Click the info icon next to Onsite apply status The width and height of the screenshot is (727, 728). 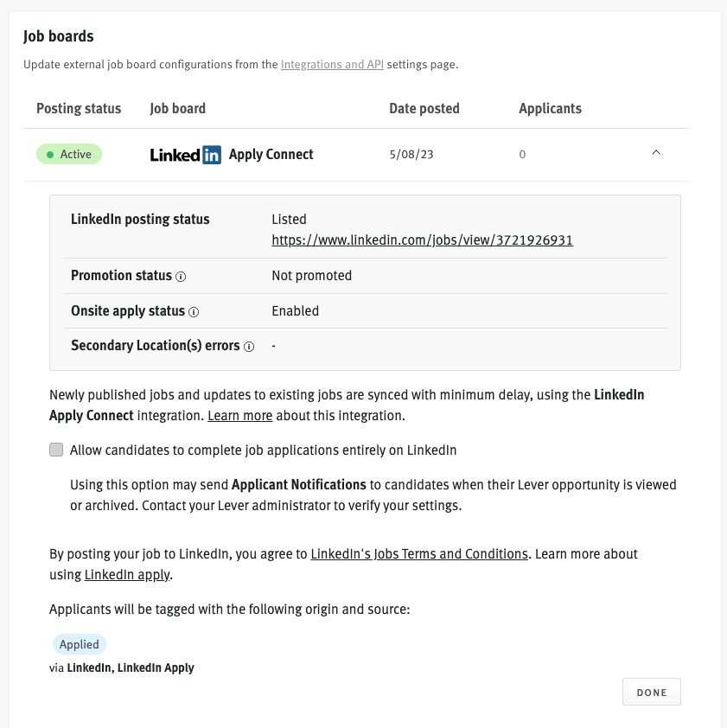pos(194,311)
